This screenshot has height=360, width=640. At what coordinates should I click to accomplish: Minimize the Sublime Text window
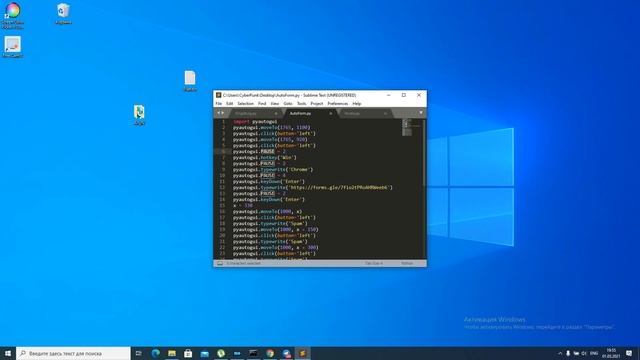point(389,95)
